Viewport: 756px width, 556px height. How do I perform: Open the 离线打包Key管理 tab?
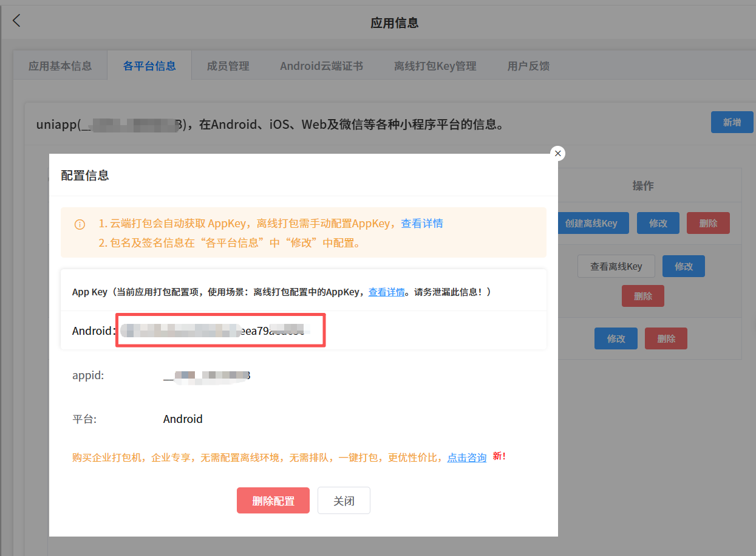click(x=435, y=66)
